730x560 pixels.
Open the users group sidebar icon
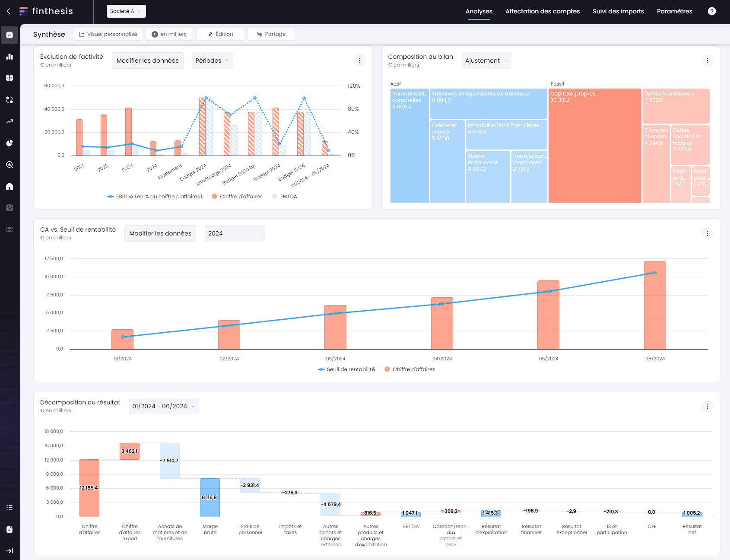(10, 229)
